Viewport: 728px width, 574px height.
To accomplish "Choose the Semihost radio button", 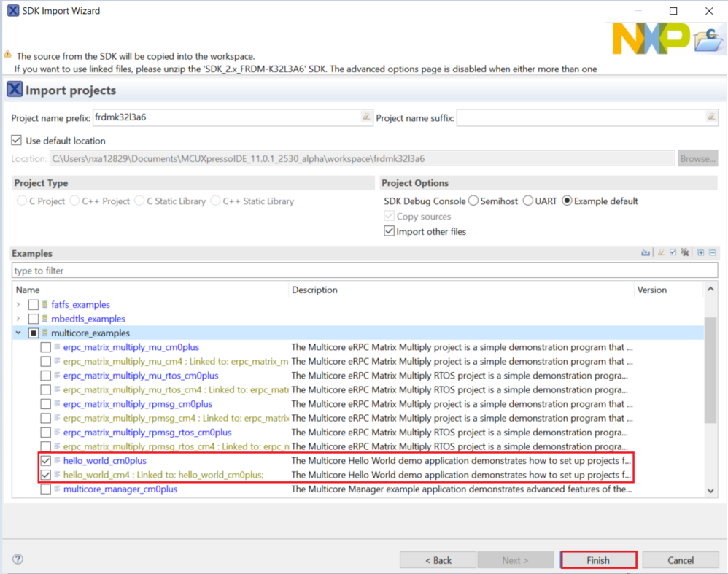I will click(x=473, y=201).
